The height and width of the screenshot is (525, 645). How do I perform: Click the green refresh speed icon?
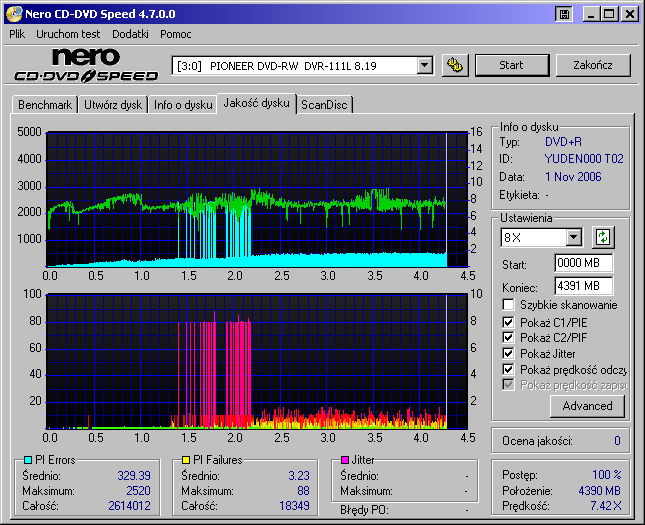pos(603,237)
